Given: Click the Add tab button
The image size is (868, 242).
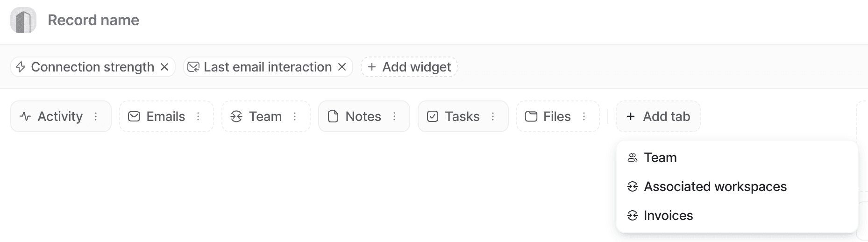Looking at the screenshot, I should (x=658, y=116).
